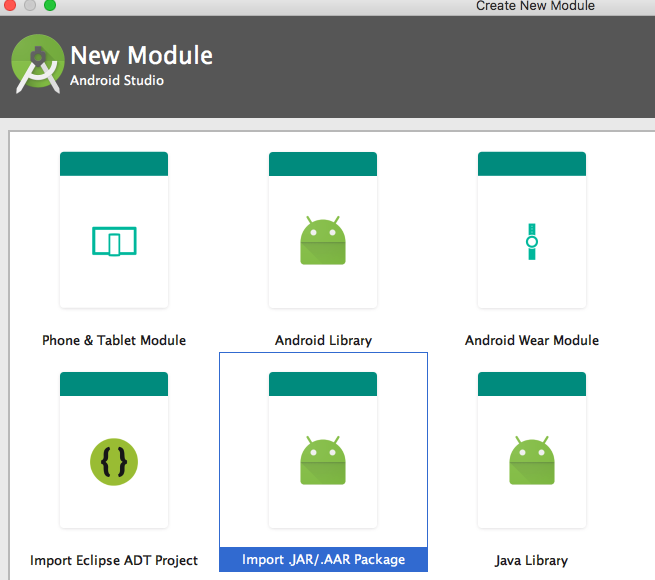Click the highlighted 'Import .JAR/.AAR Package' label
This screenshot has width=655, height=580.
pyautogui.click(x=323, y=559)
